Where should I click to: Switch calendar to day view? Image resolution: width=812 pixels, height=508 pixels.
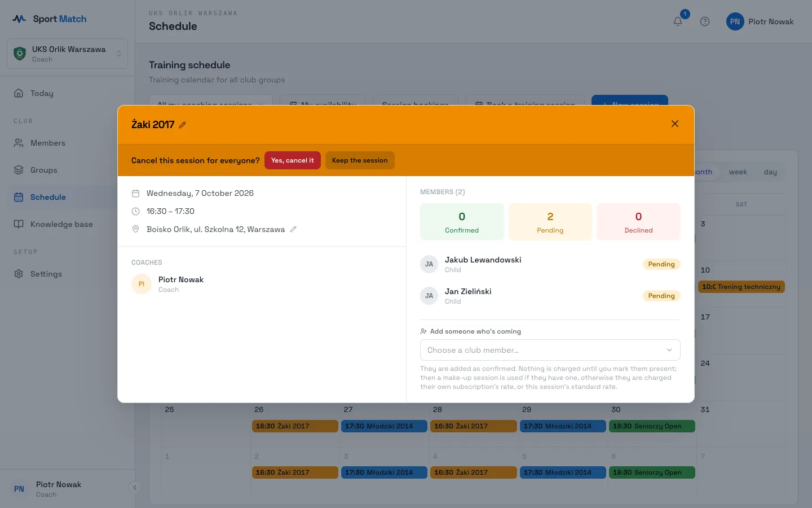770,172
